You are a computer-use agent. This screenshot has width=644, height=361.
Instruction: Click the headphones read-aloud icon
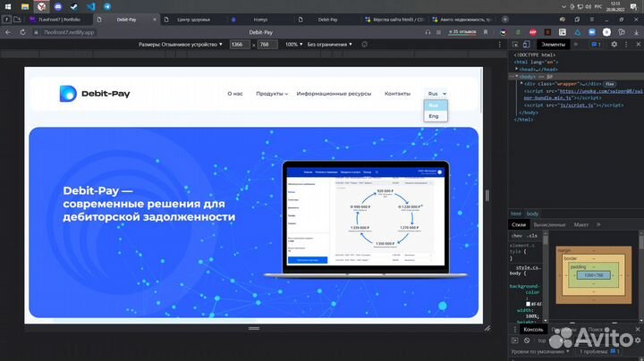pyautogui.click(x=428, y=32)
